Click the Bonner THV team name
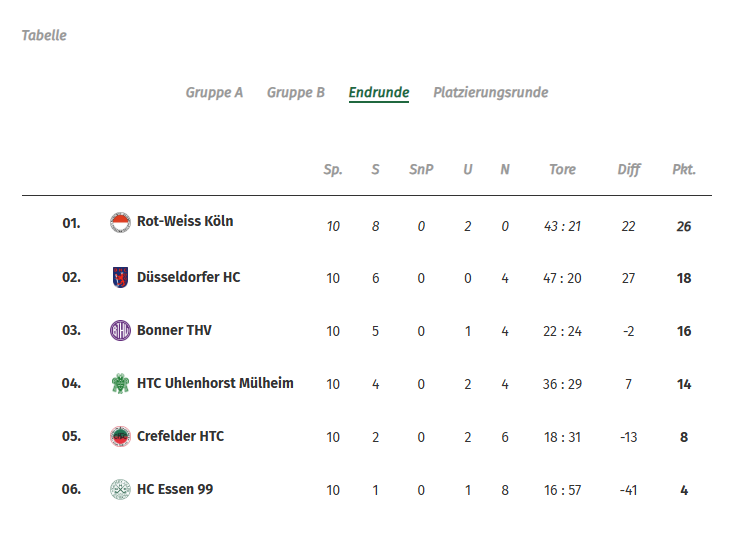The height and width of the screenshot is (537, 729). pyautogui.click(x=174, y=330)
